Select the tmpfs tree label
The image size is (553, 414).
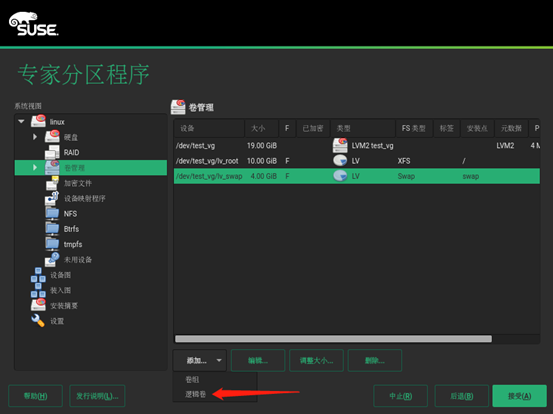73,244
